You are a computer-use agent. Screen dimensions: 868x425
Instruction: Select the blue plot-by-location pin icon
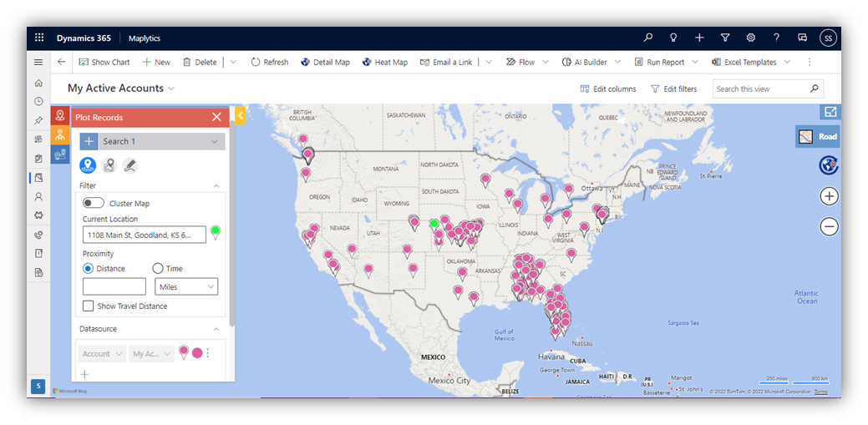[88, 165]
